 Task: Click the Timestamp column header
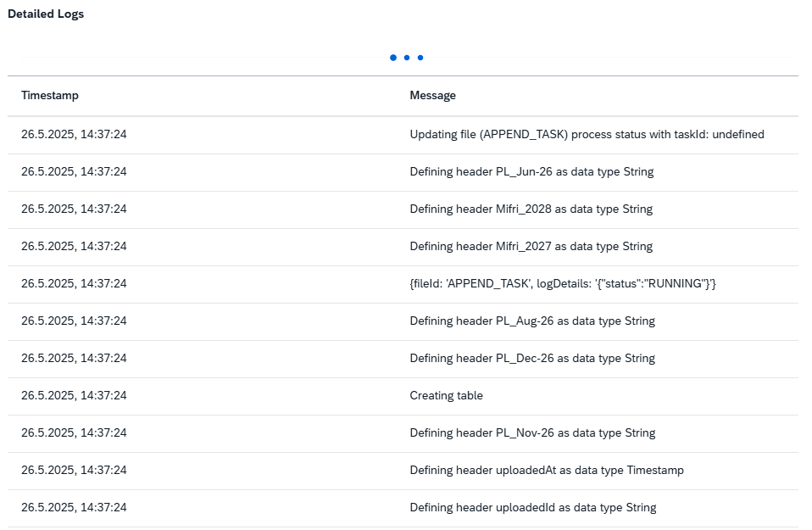click(x=50, y=96)
